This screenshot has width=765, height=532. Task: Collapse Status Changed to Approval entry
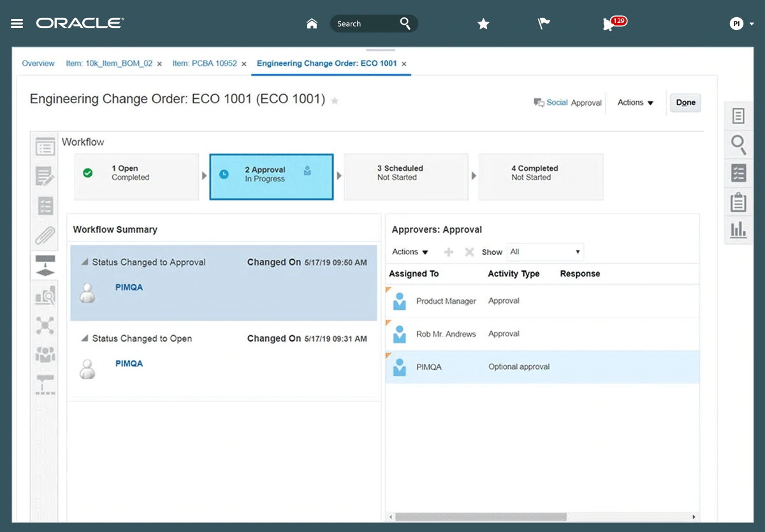click(x=85, y=262)
